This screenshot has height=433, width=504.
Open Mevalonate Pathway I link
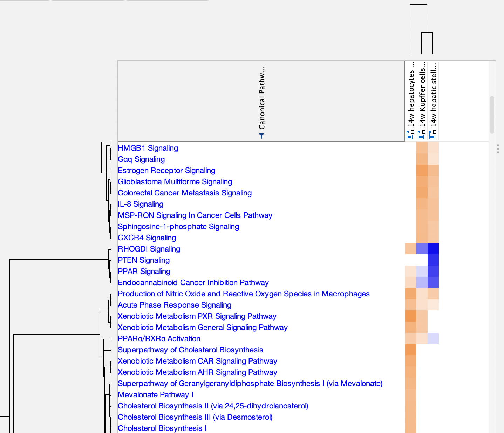point(156,394)
